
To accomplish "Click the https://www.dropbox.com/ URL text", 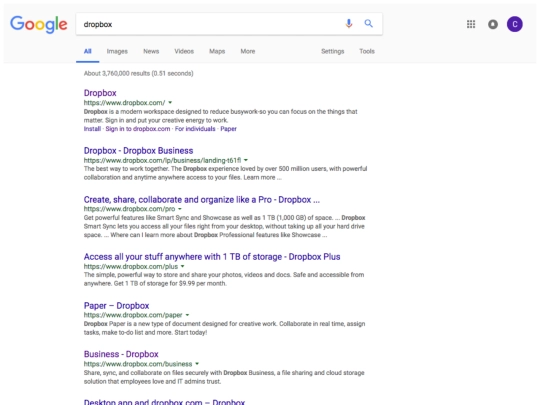I will tap(124, 103).
